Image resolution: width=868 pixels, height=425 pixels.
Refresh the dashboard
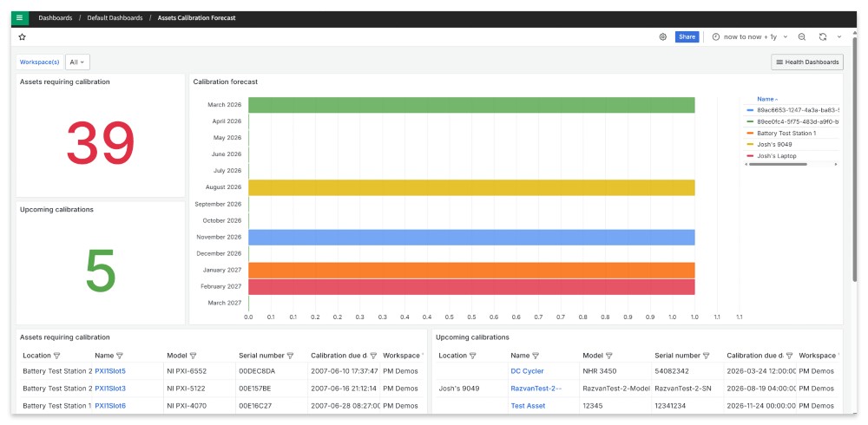[823, 37]
